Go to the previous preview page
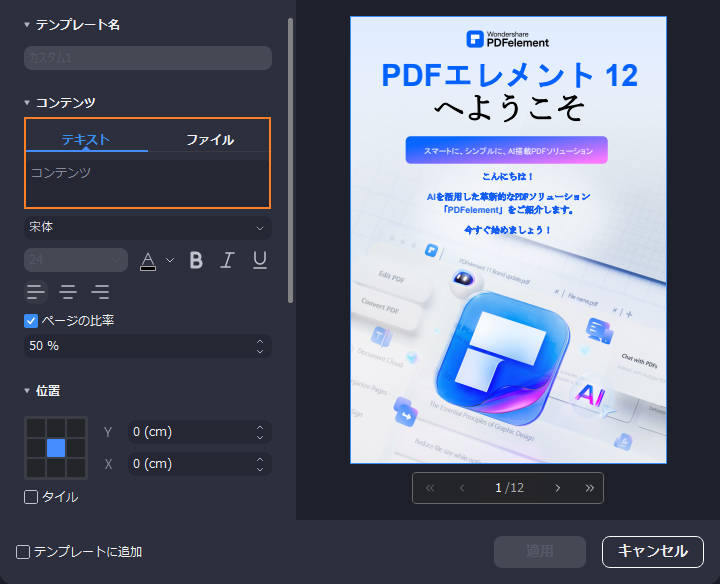720x584 pixels. [x=462, y=488]
